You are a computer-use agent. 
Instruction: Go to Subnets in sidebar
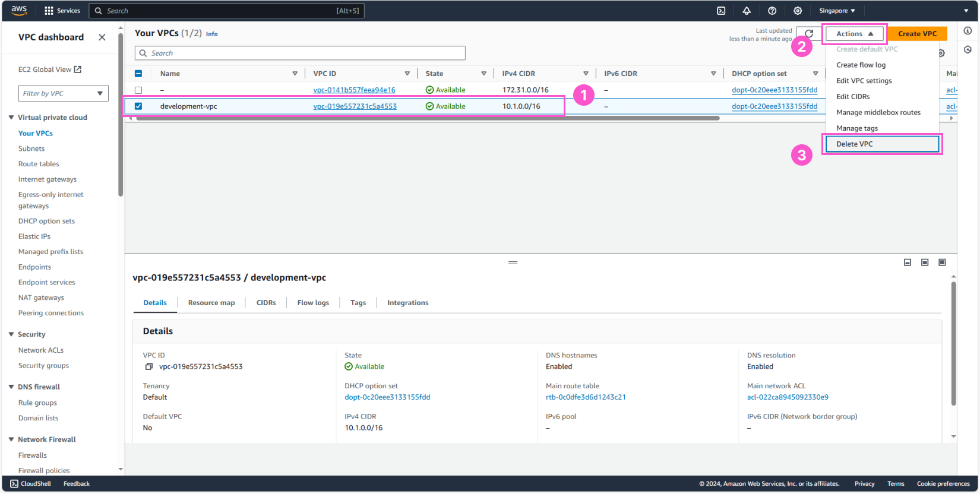pyautogui.click(x=31, y=149)
